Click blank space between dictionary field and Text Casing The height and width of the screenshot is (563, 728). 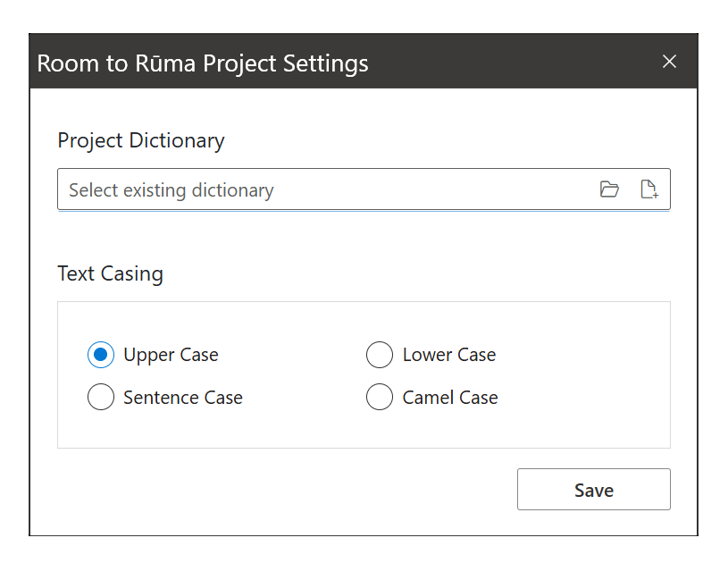(x=357, y=237)
